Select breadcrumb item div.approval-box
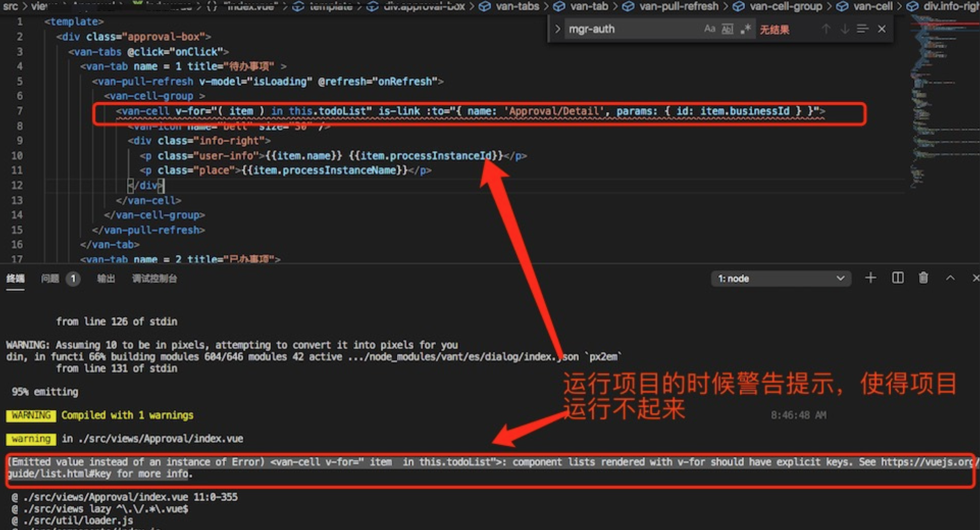The width and height of the screenshot is (980, 530). 424,6
